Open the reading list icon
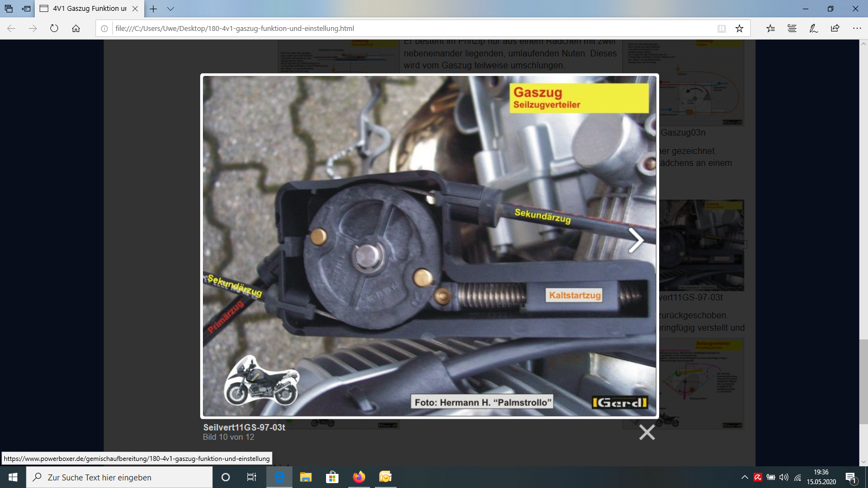Image resolution: width=868 pixels, height=488 pixels. click(792, 28)
